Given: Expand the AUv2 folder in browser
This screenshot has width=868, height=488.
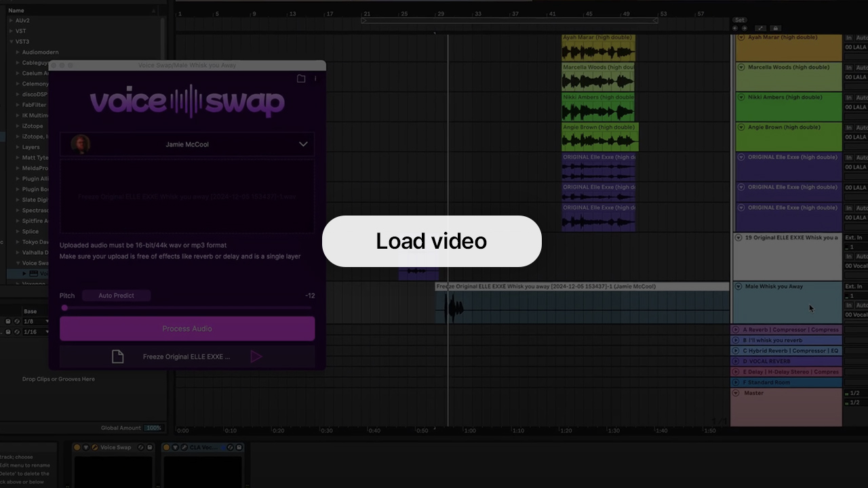Looking at the screenshot, I should click(11, 20).
